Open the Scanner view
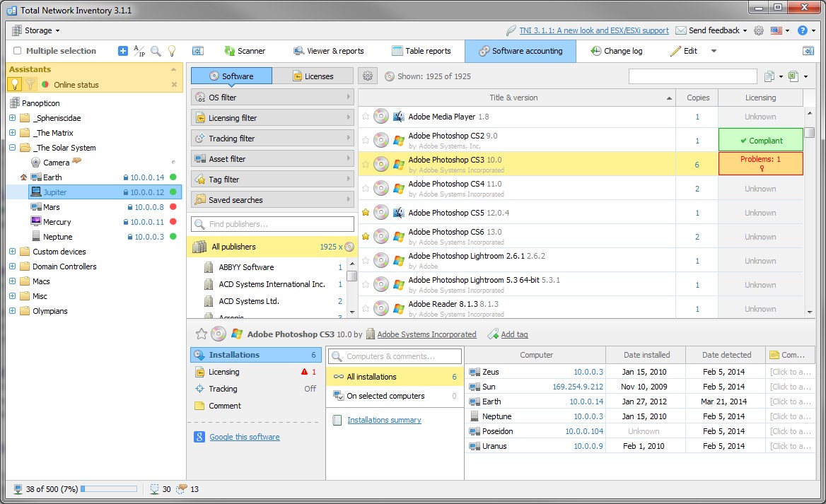Screen dimensions: 826x504 [245, 50]
